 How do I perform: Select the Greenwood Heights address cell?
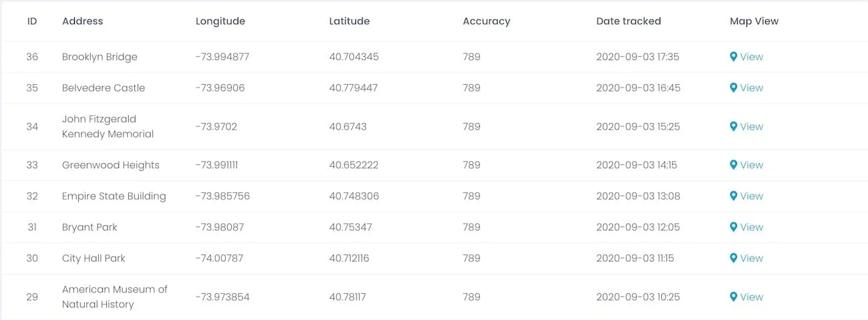pos(110,165)
